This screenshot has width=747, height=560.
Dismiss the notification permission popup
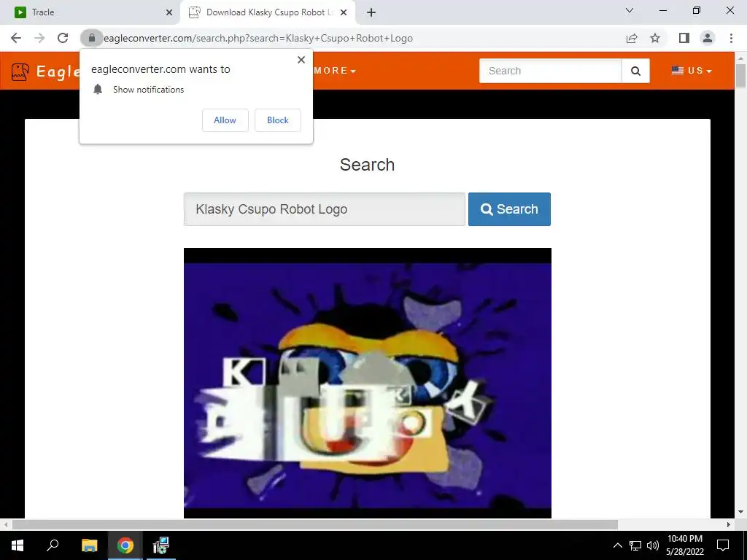[x=301, y=60]
